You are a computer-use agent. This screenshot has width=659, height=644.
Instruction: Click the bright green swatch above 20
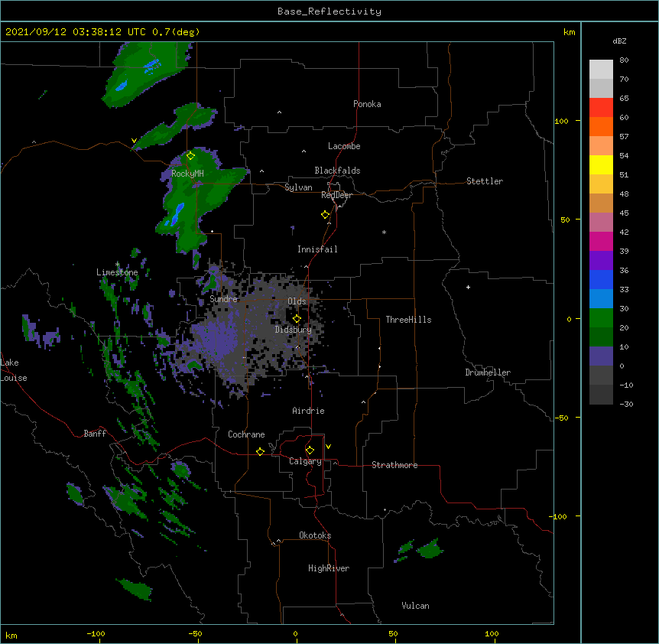click(x=601, y=318)
